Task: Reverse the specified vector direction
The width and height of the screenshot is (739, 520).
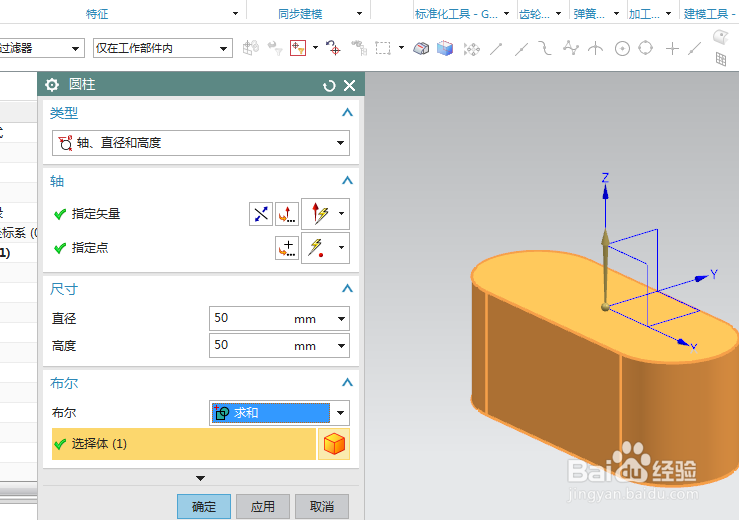Action: [x=261, y=214]
